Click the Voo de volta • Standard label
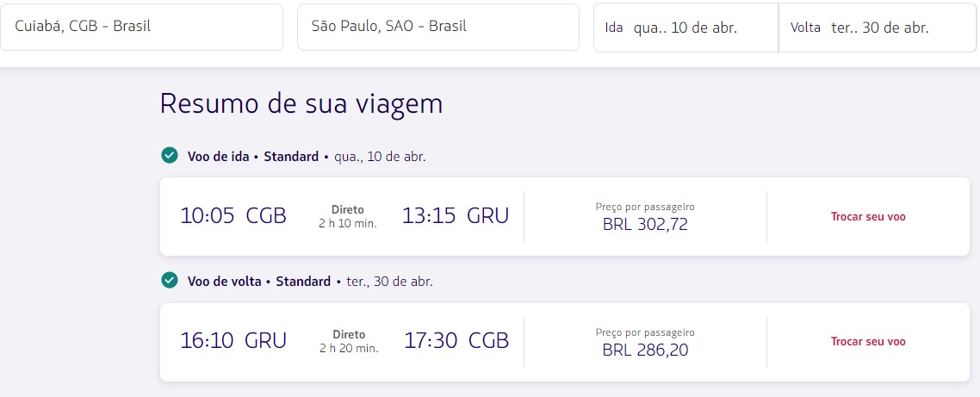The height and width of the screenshot is (397, 980). (x=258, y=282)
